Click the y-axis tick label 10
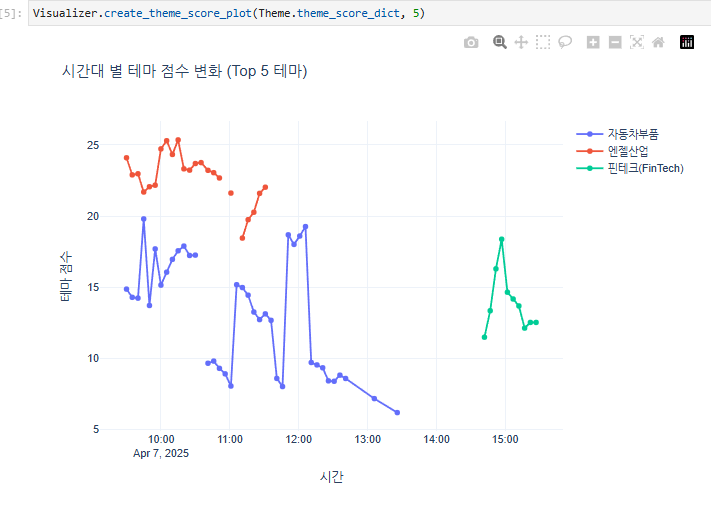This screenshot has width=711, height=506. tap(93, 358)
